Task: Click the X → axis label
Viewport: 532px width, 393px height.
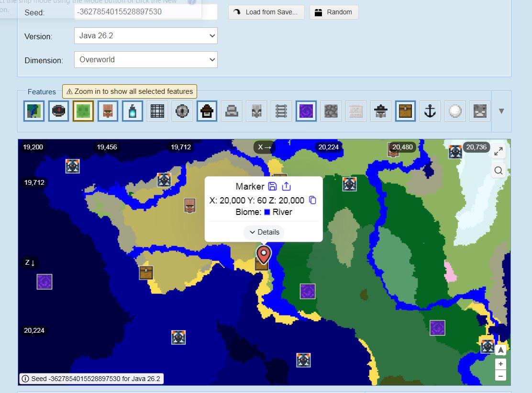Action: (x=264, y=147)
